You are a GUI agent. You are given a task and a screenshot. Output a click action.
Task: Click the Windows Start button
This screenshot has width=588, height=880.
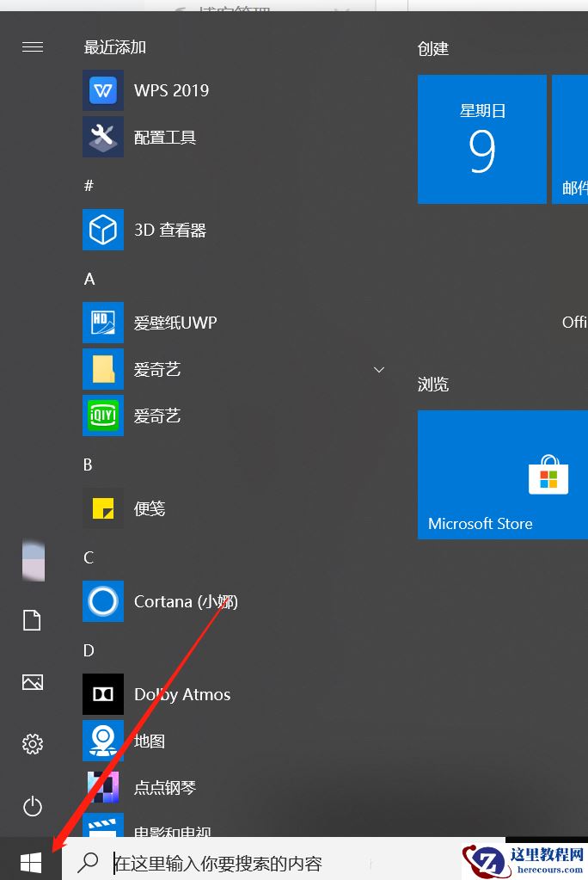[31, 862]
